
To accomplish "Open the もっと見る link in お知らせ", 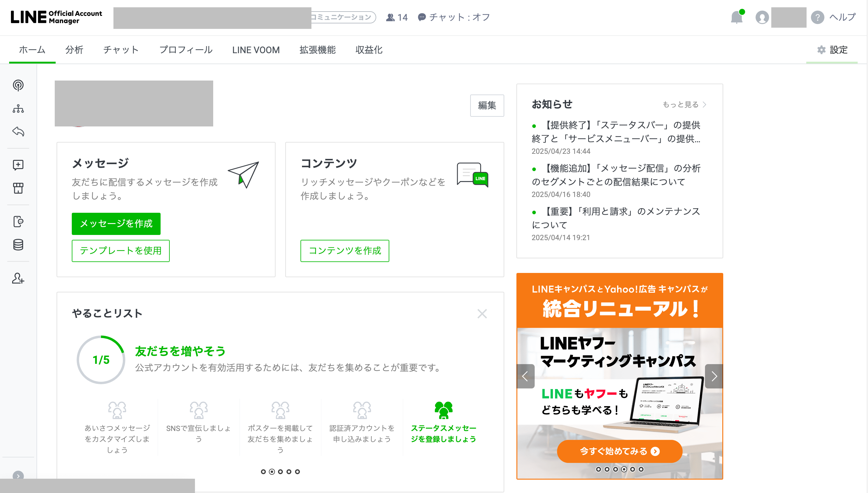I will click(684, 105).
